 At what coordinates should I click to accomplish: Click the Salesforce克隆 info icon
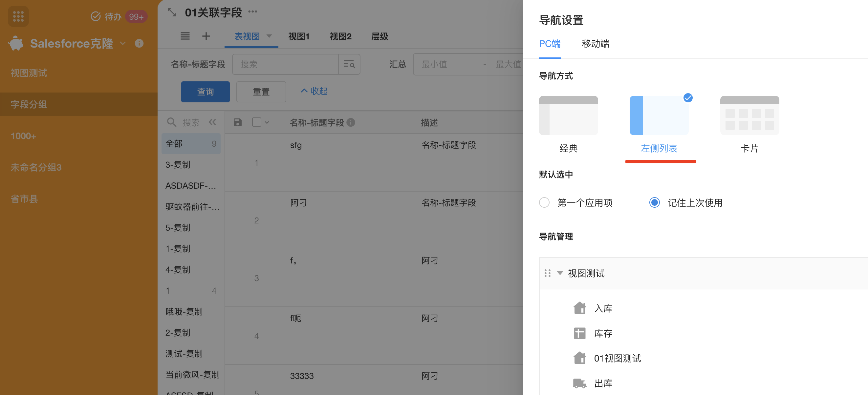pyautogui.click(x=139, y=43)
